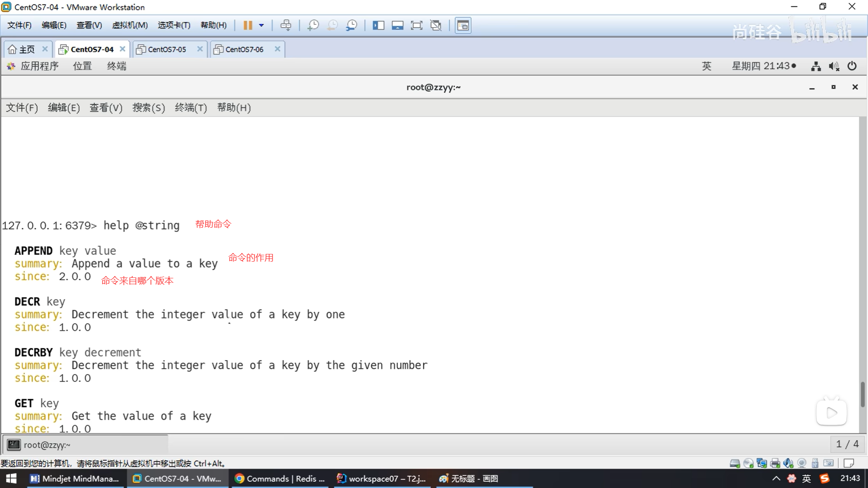Image resolution: width=868 pixels, height=488 pixels.
Task: Click the GNOME volume icon
Action: pyautogui.click(x=834, y=66)
